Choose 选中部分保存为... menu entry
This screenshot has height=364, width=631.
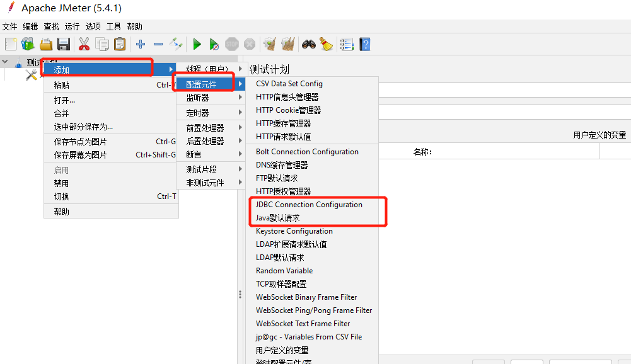tap(110, 127)
